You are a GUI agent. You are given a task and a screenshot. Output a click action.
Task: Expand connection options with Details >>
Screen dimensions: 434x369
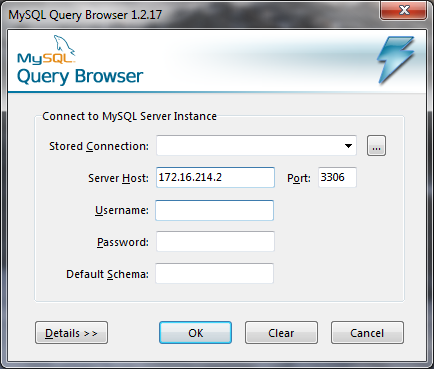[71, 333]
